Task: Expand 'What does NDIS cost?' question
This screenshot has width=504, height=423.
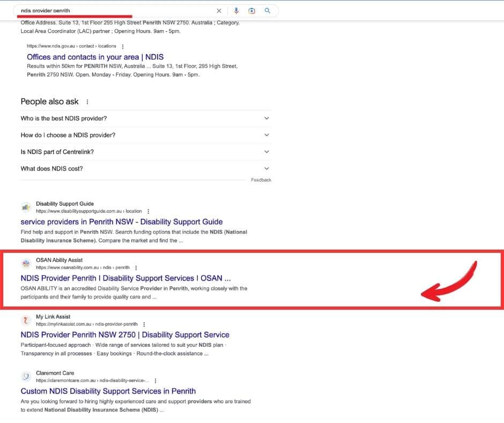Action: coord(266,169)
